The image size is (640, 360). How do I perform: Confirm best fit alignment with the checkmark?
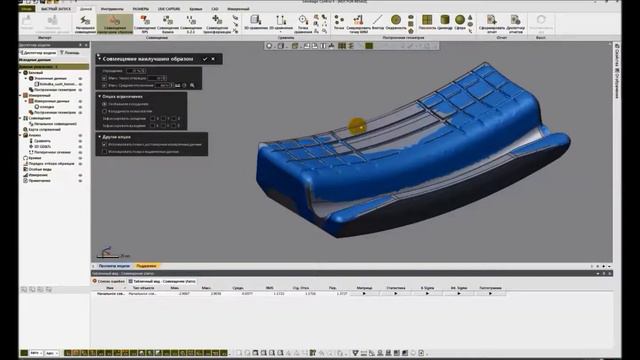[x=205, y=59]
